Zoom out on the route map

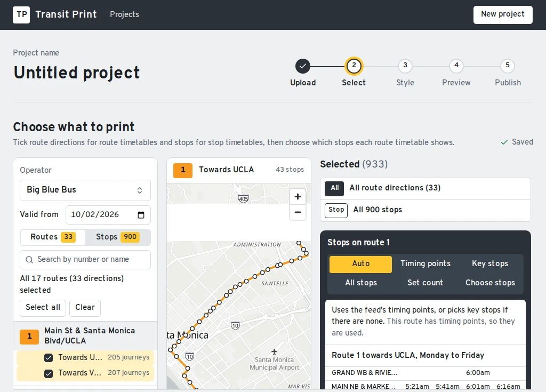298,212
